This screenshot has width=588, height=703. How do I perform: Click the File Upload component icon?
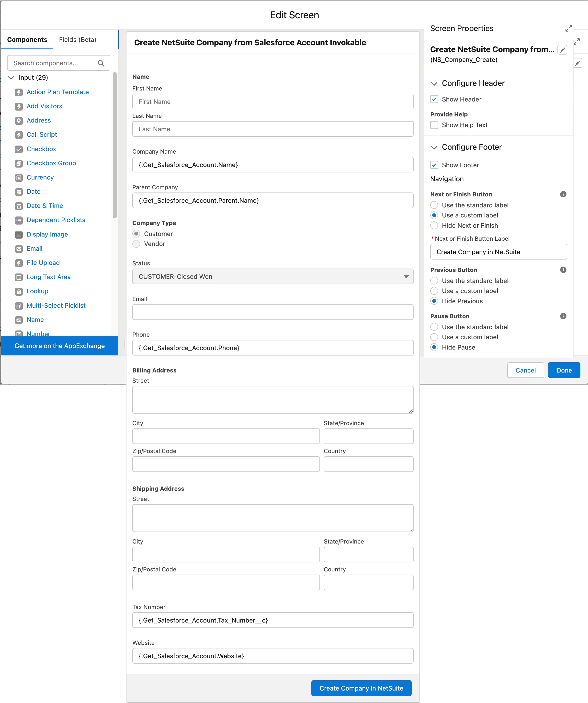click(x=19, y=263)
